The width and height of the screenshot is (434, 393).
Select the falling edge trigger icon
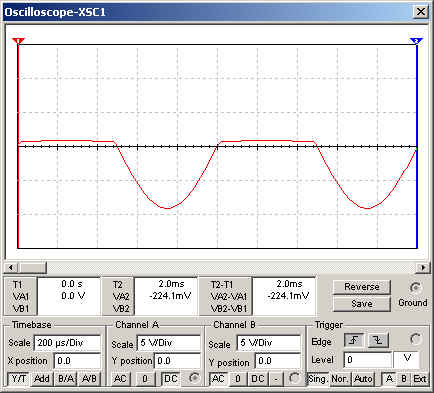tap(378, 340)
